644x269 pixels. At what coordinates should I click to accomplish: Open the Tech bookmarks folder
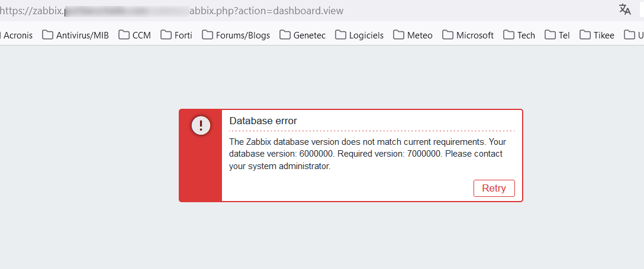click(519, 35)
